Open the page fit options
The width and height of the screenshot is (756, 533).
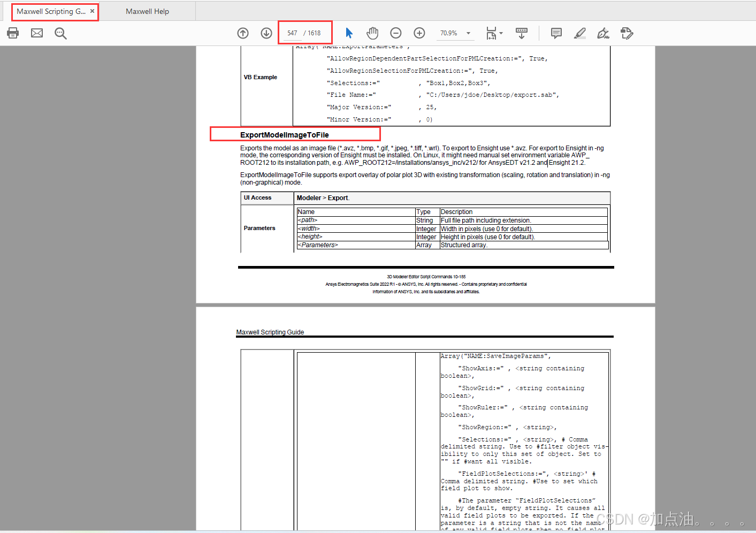click(491, 33)
